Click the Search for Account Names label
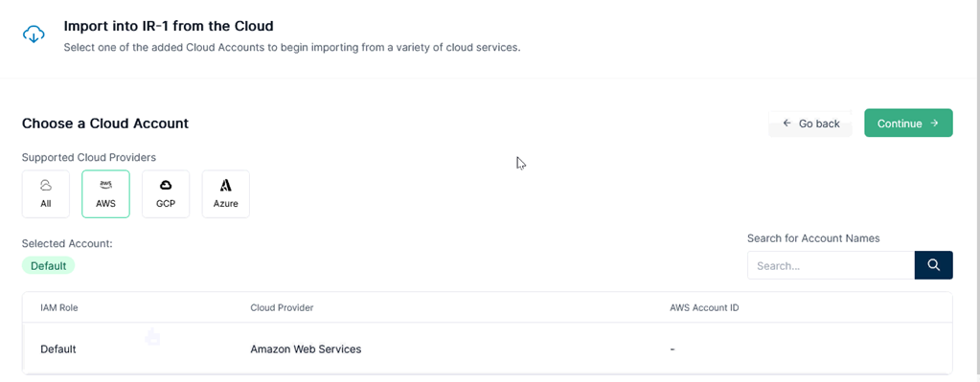The image size is (980, 382). coord(813,238)
